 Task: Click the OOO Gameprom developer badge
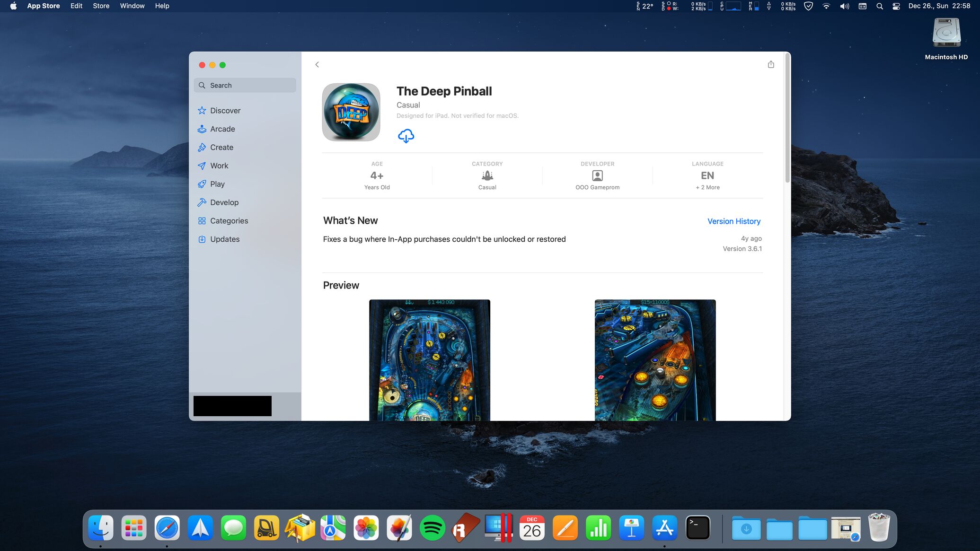(597, 176)
